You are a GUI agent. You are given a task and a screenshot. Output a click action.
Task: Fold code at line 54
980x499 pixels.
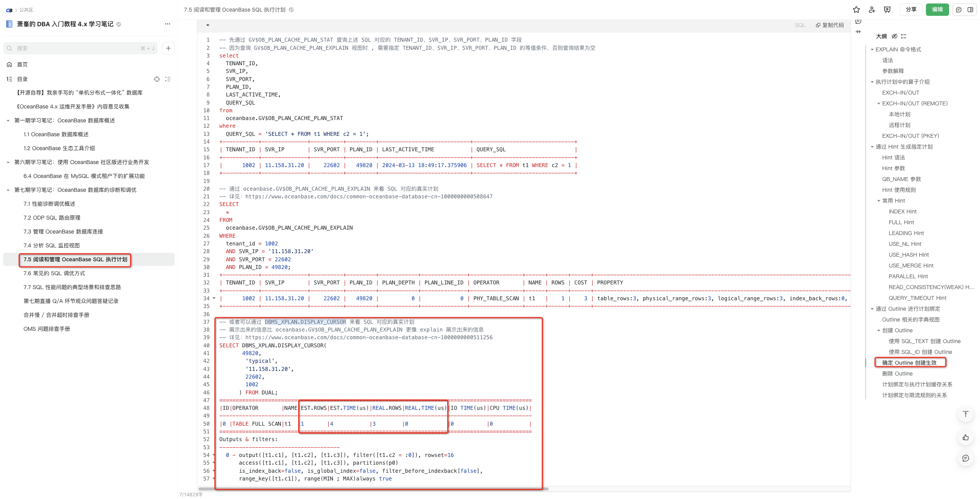click(x=214, y=455)
